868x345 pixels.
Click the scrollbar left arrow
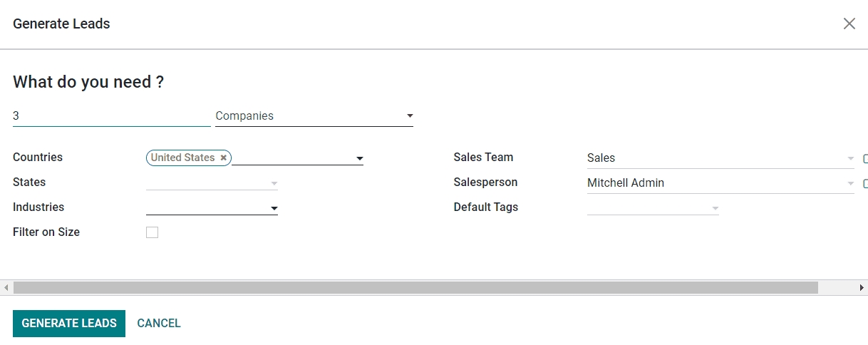click(6, 287)
